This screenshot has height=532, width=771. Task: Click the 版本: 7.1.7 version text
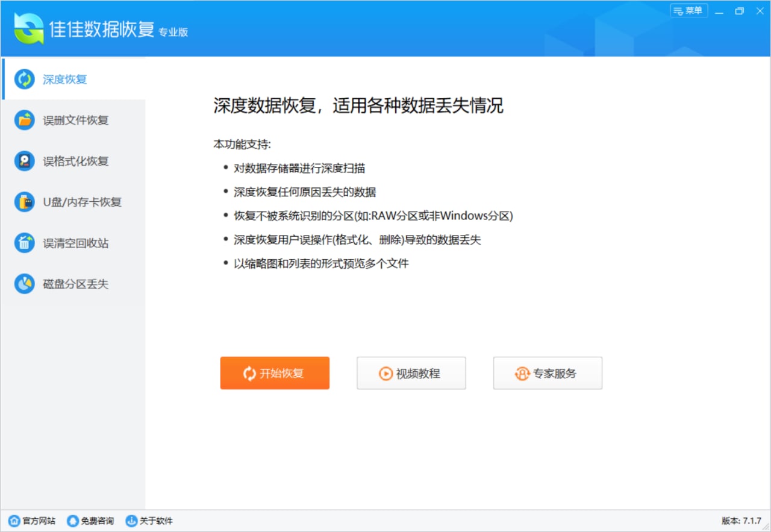741,521
